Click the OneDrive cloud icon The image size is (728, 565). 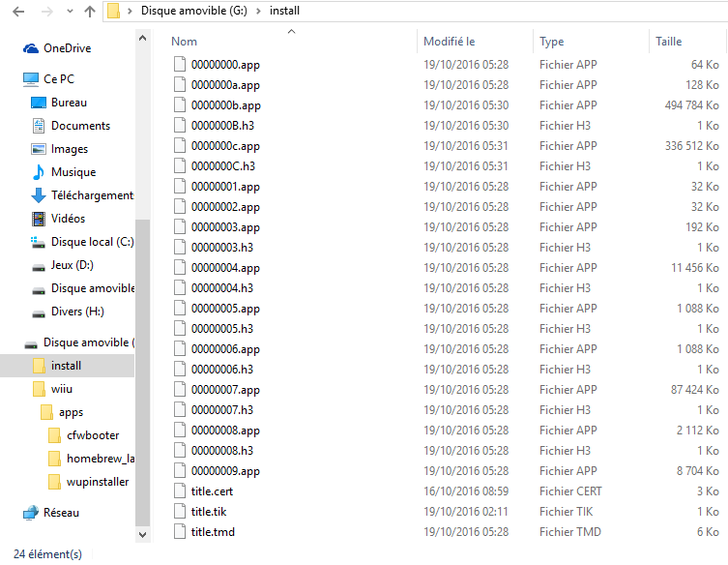[31, 48]
